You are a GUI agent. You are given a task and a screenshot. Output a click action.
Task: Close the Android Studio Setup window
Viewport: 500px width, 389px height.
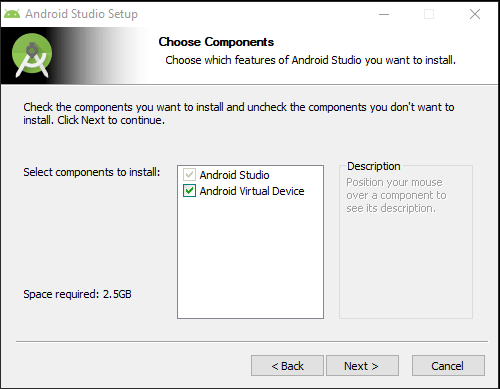click(x=475, y=14)
